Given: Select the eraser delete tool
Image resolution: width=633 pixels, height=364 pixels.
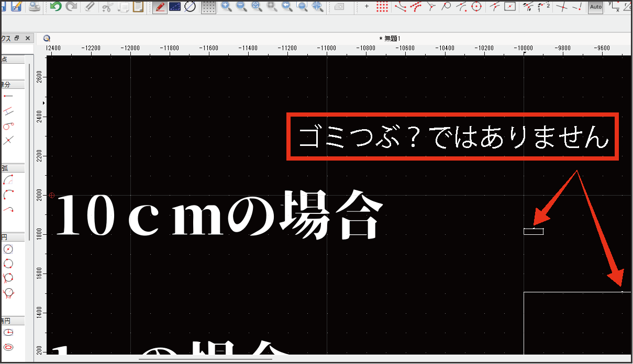Looking at the screenshot, I should click(90, 7).
